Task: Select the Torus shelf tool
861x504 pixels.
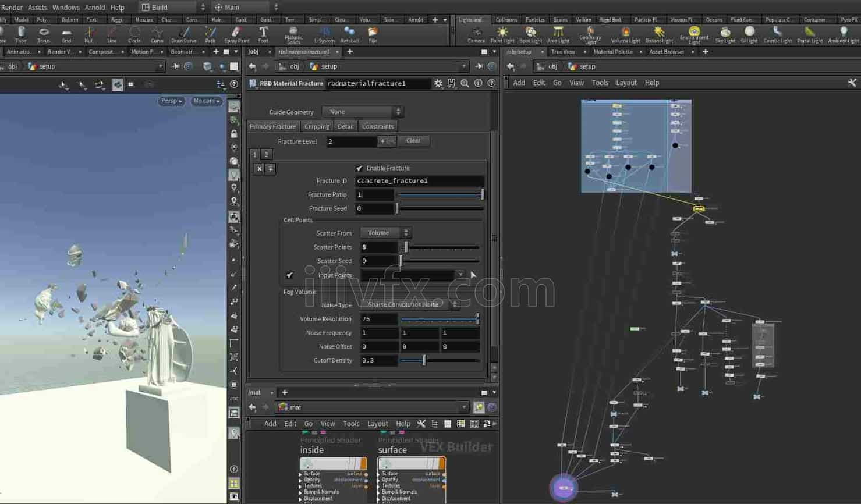Action: [44, 34]
